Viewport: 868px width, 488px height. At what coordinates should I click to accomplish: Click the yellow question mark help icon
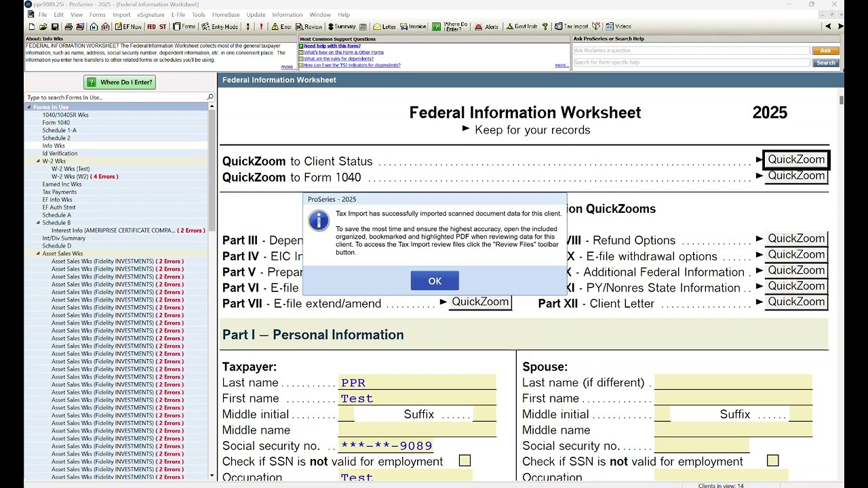[545, 26]
